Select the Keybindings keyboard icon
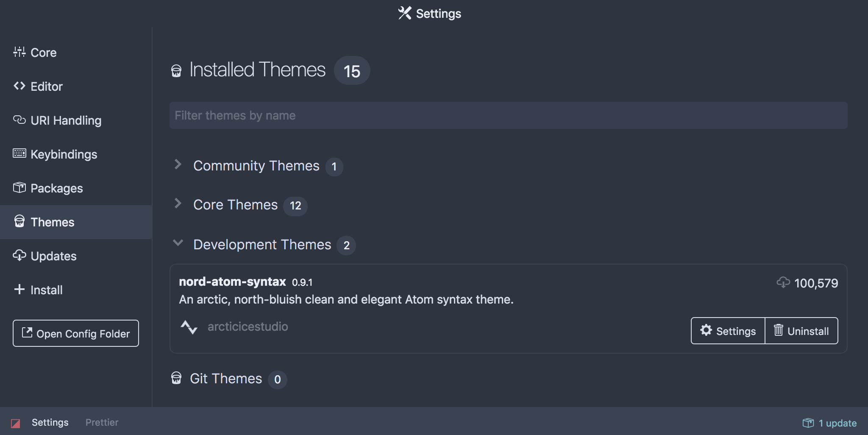The height and width of the screenshot is (435, 868). click(x=19, y=154)
